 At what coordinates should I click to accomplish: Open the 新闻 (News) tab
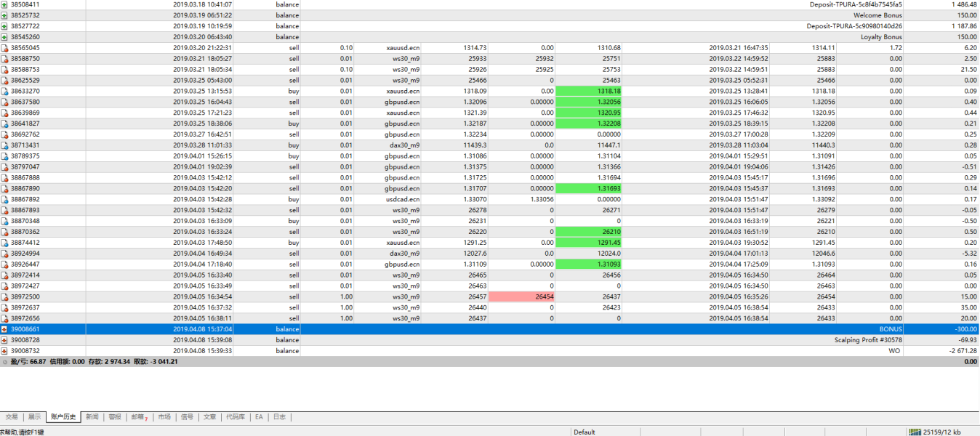point(92,417)
